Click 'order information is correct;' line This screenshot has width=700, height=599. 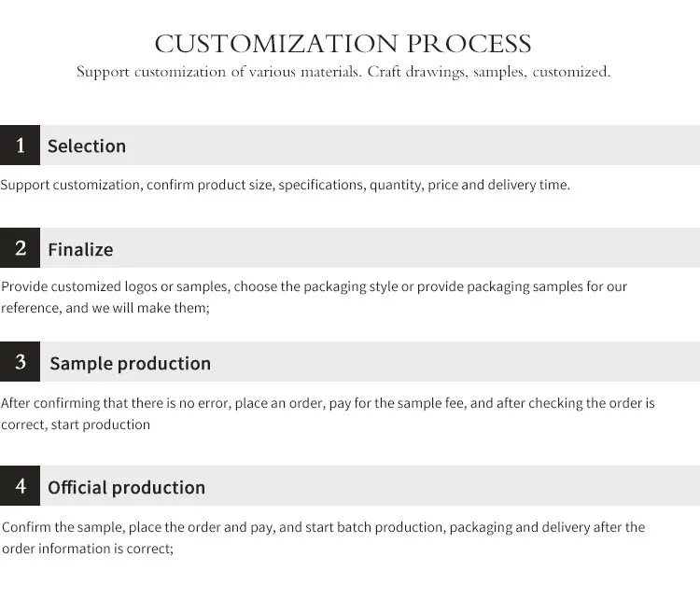[x=88, y=549]
